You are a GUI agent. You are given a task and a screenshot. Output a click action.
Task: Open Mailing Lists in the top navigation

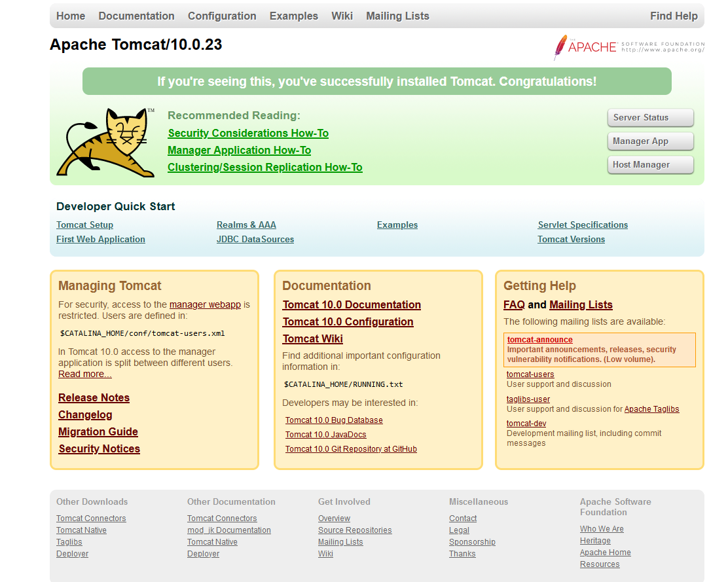[397, 16]
